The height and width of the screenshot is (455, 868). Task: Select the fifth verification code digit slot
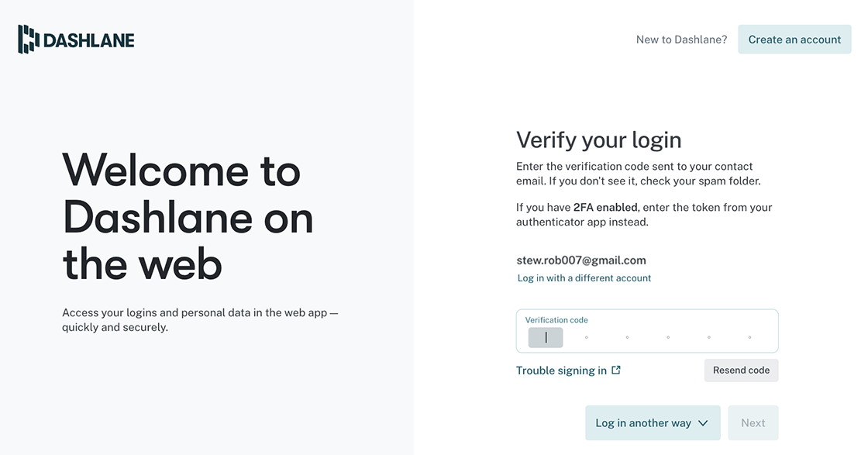(x=709, y=337)
